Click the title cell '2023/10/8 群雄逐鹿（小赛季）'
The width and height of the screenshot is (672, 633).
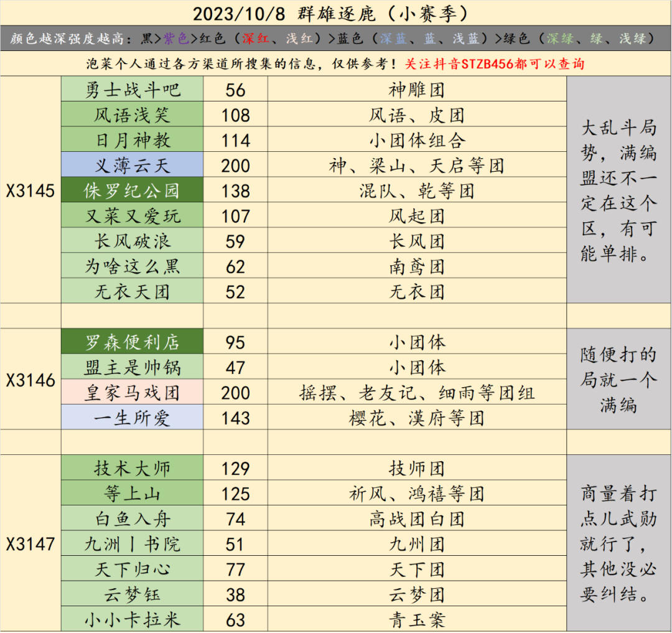[335, 13]
